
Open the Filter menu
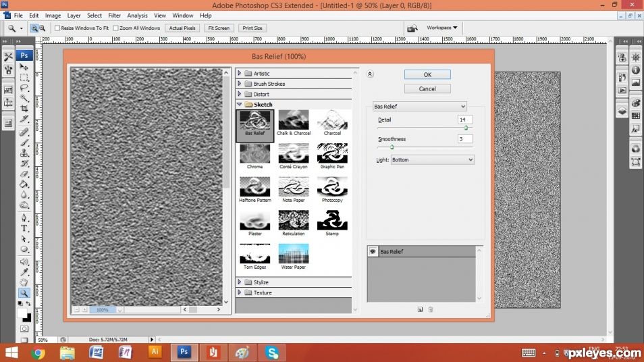point(114,16)
